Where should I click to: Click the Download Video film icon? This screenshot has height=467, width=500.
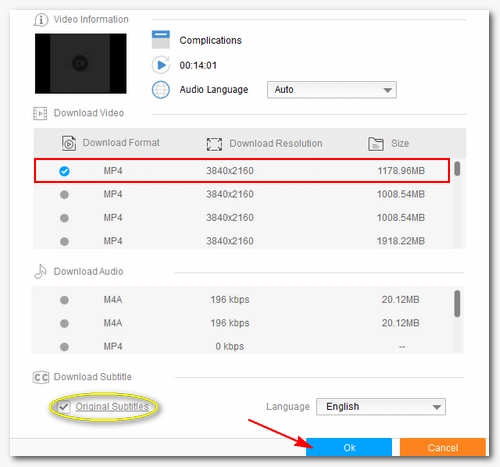click(40, 113)
